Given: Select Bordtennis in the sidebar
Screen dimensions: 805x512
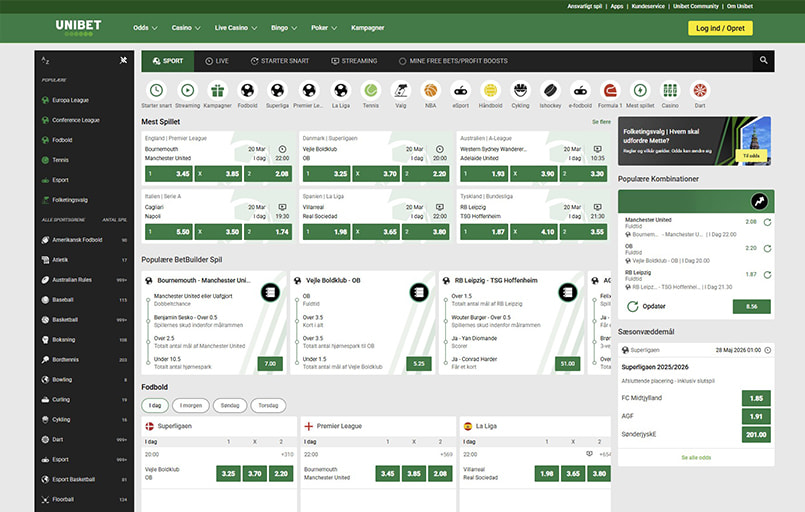Looking at the screenshot, I should pos(85,359).
